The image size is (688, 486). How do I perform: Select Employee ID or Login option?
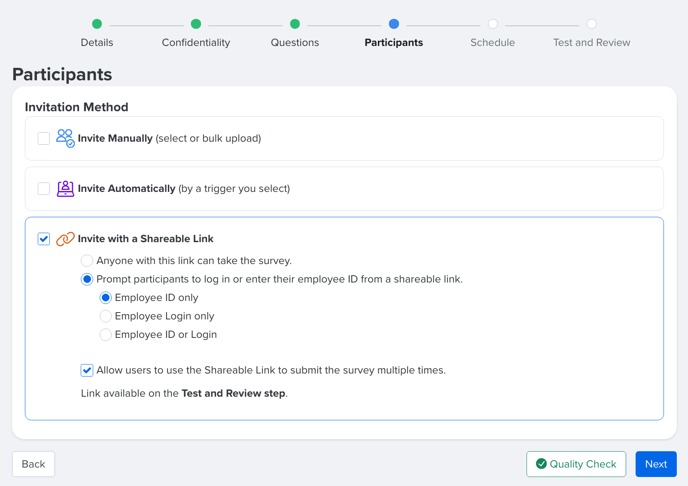(x=105, y=334)
